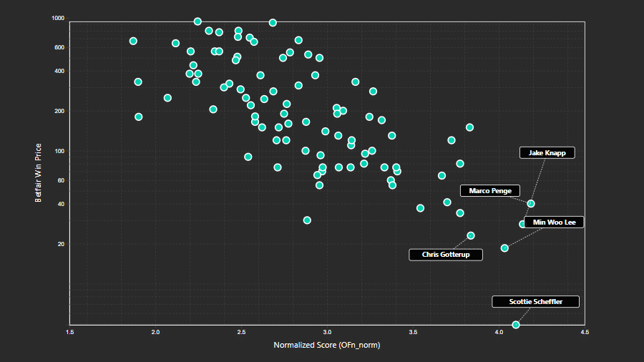
Task: Click the 4.5 tick label on x-axis
Action: click(585, 333)
